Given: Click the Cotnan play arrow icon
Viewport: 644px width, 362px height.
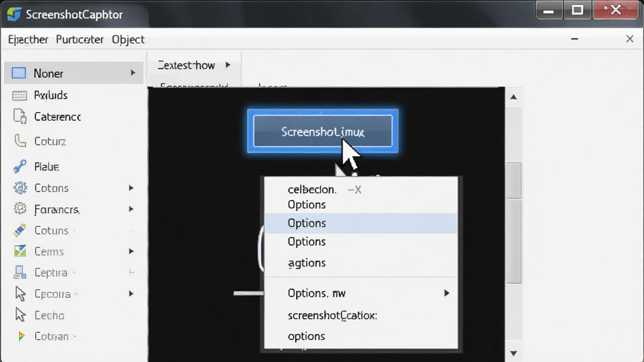Looking at the screenshot, I should [21, 337].
